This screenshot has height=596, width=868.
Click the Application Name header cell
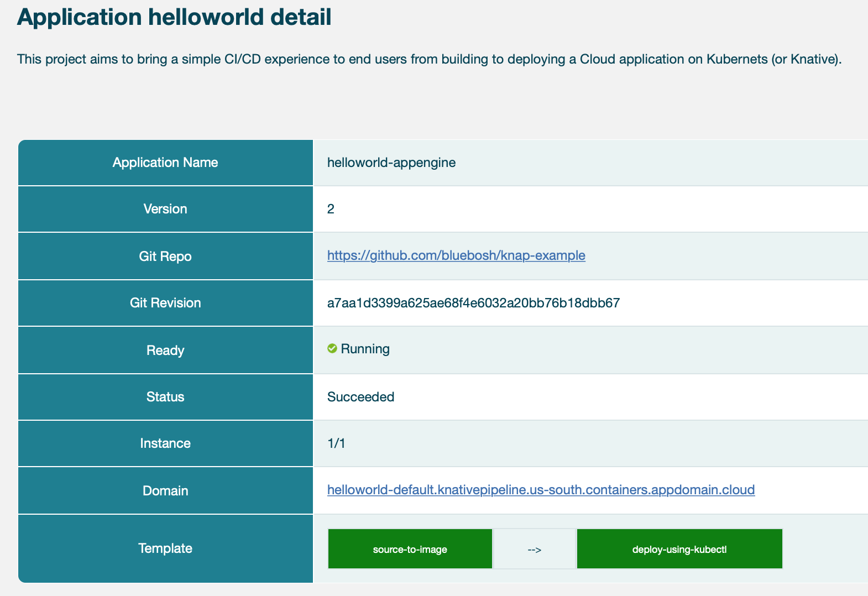coord(165,163)
